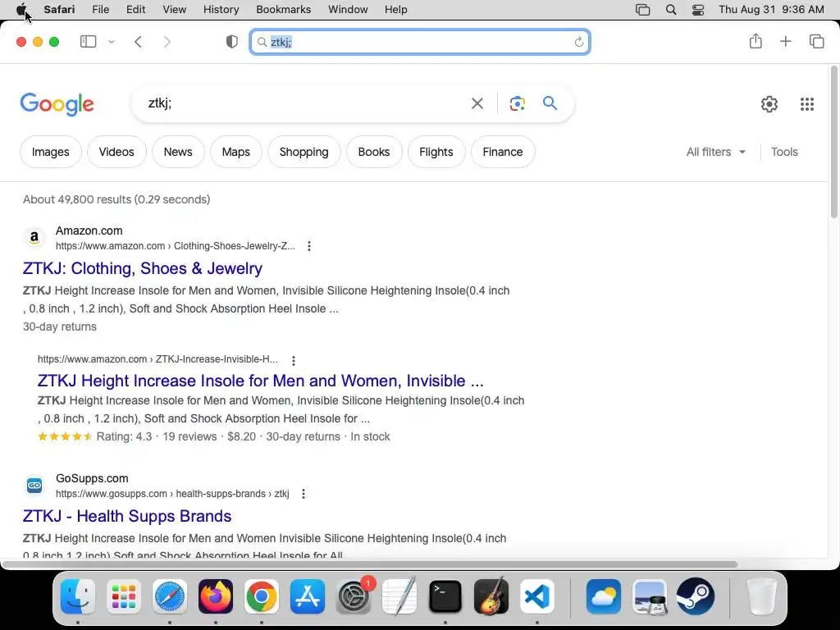The image size is (840, 630).
Task: Open the Window menu
Action: (x=348, y=9)
